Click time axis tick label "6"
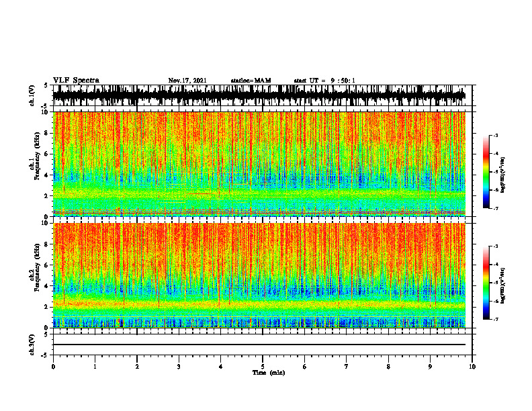The width and height of the screenshot is (532, 411). tap(305, 367)
